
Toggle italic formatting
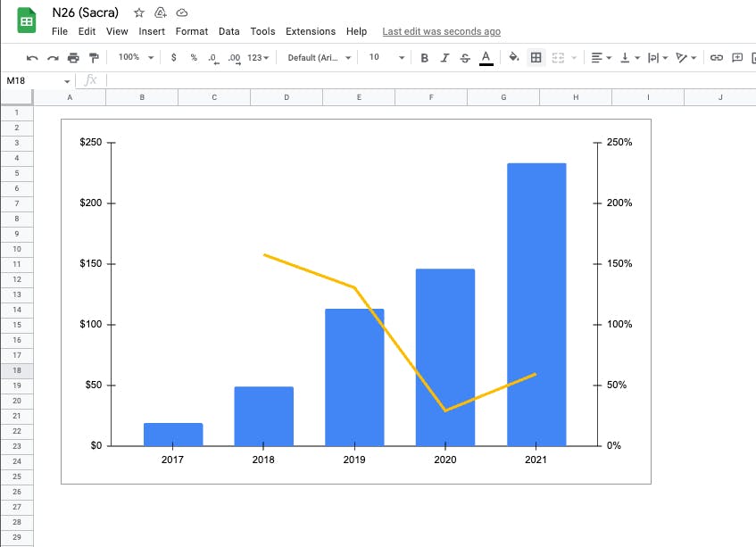444,58
